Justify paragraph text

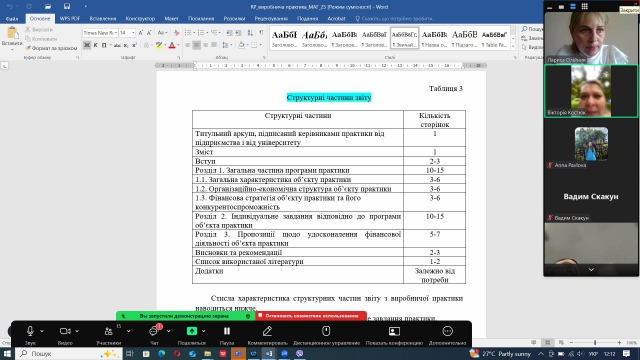[214, 45]
